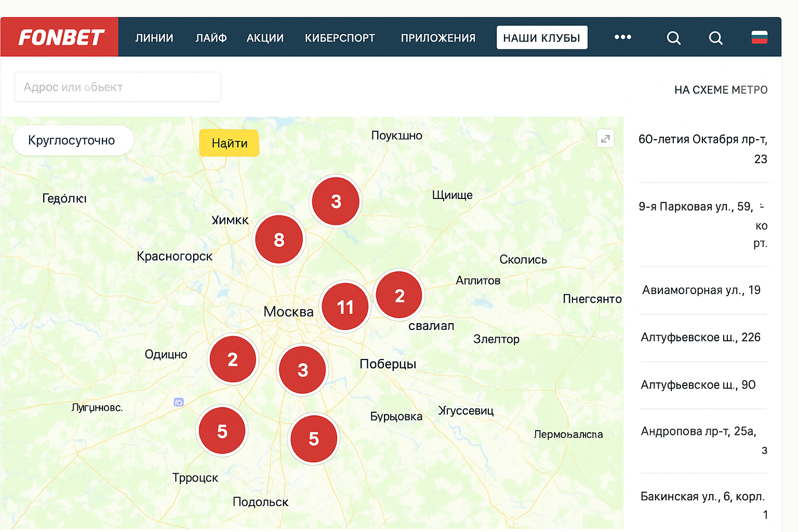Go to the КИБЕРСПОРТ section
The image size is (798, 532).
click(340, 38)
